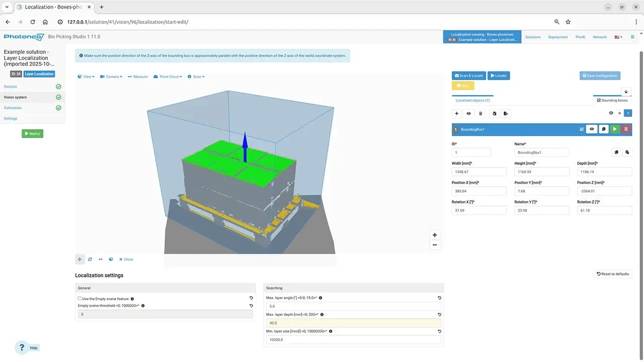Enable the Use the Empty scene feature checkbox
The height and width of the screenshot is (362, 644).
80,299
